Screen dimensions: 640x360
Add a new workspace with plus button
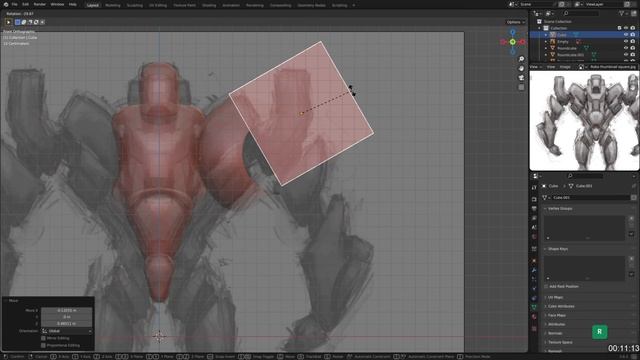pos(354,5)
